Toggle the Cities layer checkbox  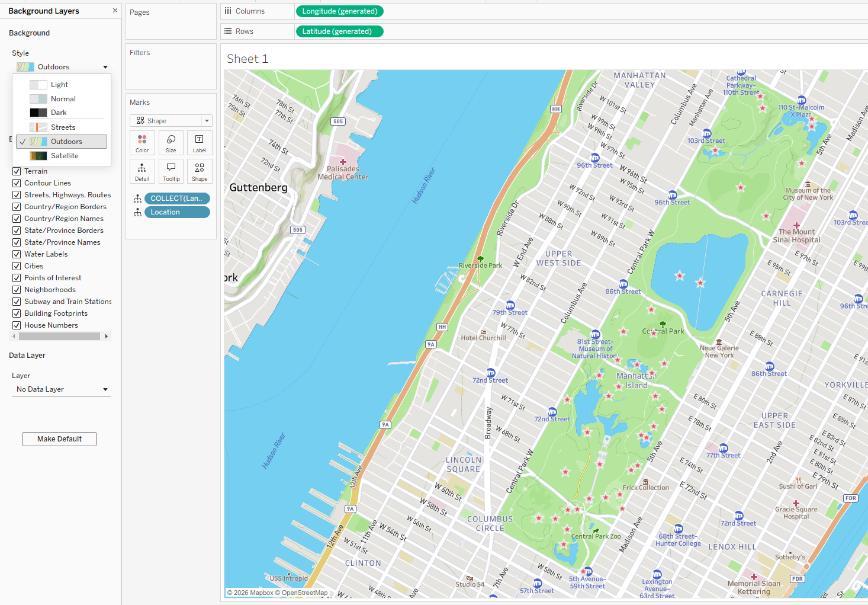click(x=17, y=266)
